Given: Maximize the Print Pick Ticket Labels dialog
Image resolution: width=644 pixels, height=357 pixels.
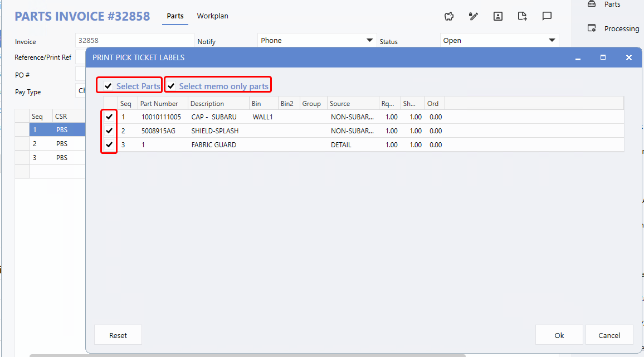Looking at the screenshot, I should 603,57.
